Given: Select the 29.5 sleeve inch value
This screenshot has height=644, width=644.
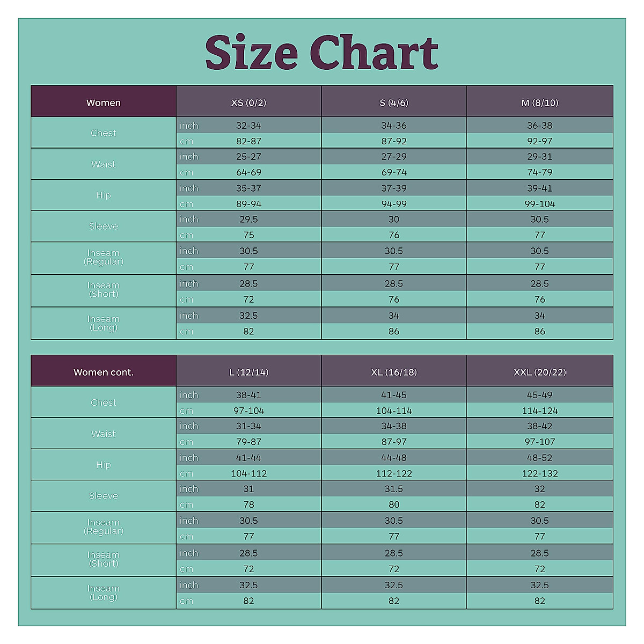Looking at the screenshot, I should pos(248,219).
